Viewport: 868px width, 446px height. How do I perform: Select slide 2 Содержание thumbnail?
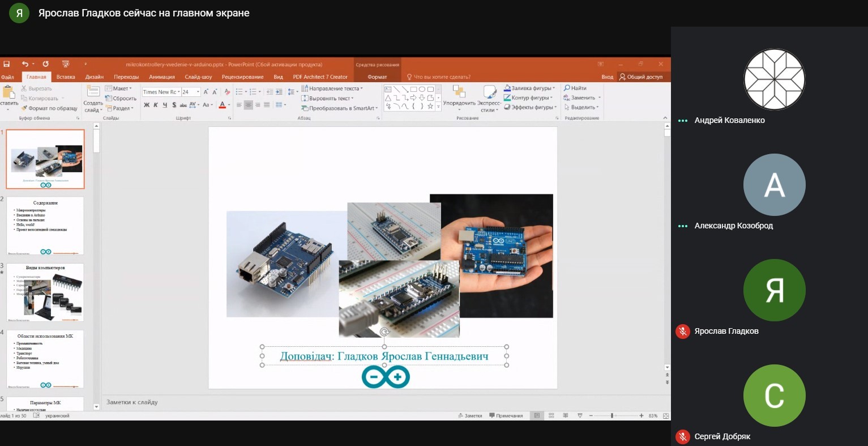coord(45,226)
